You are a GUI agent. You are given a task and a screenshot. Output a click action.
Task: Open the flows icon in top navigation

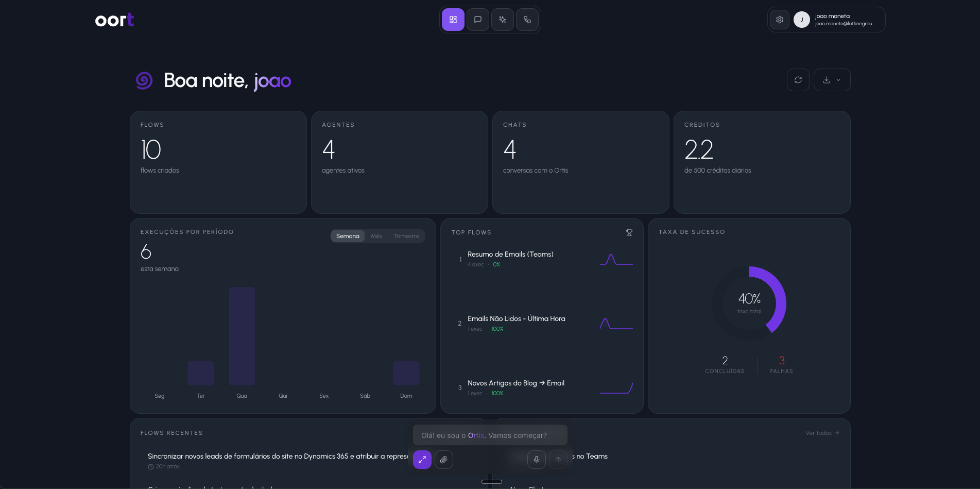pyautogui.click(x=527, y=20)
